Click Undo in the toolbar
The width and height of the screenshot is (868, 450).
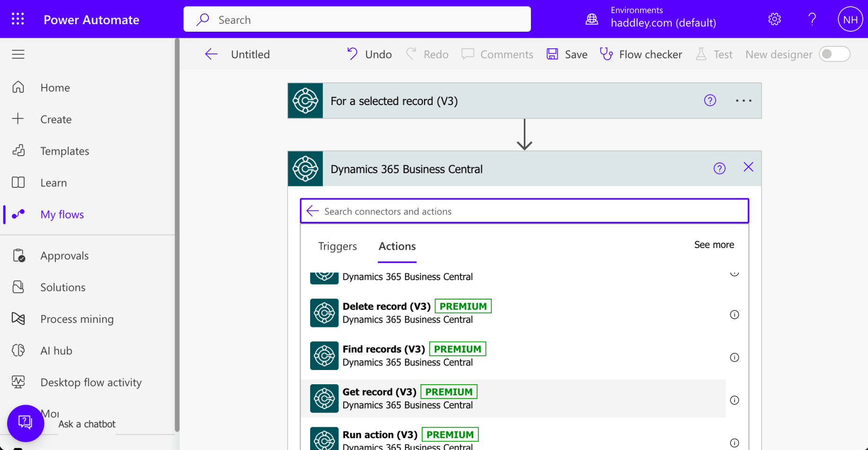point(369,54)
